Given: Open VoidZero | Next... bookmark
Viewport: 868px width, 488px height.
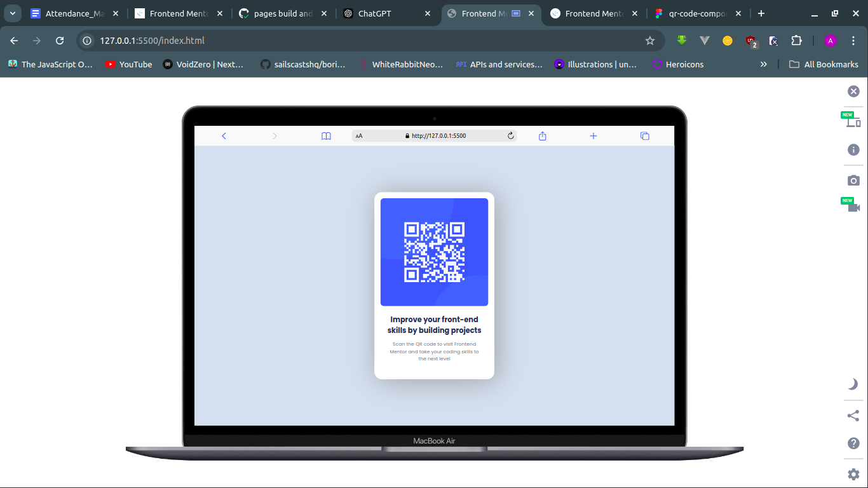Looking at the screenshot, I should coord(203,64).
